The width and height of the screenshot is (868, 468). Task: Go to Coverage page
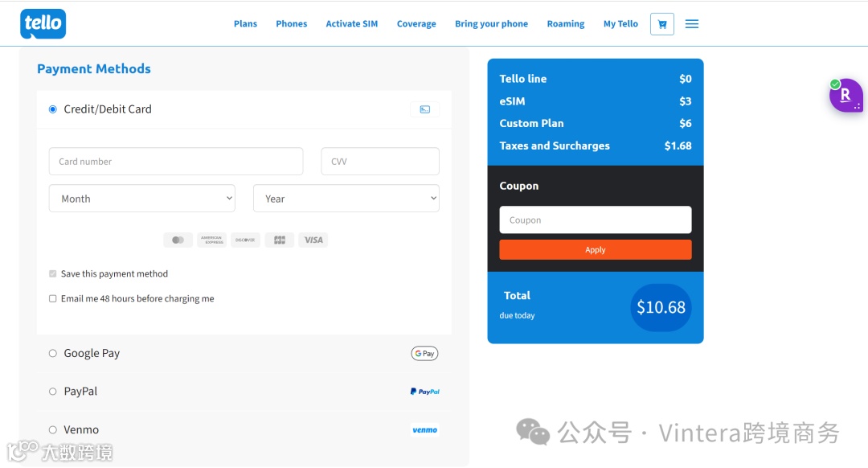coord(416,24)
